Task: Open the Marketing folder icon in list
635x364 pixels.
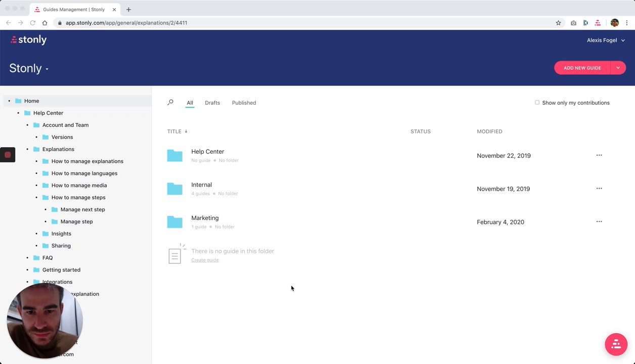Action: coord(174,222)
